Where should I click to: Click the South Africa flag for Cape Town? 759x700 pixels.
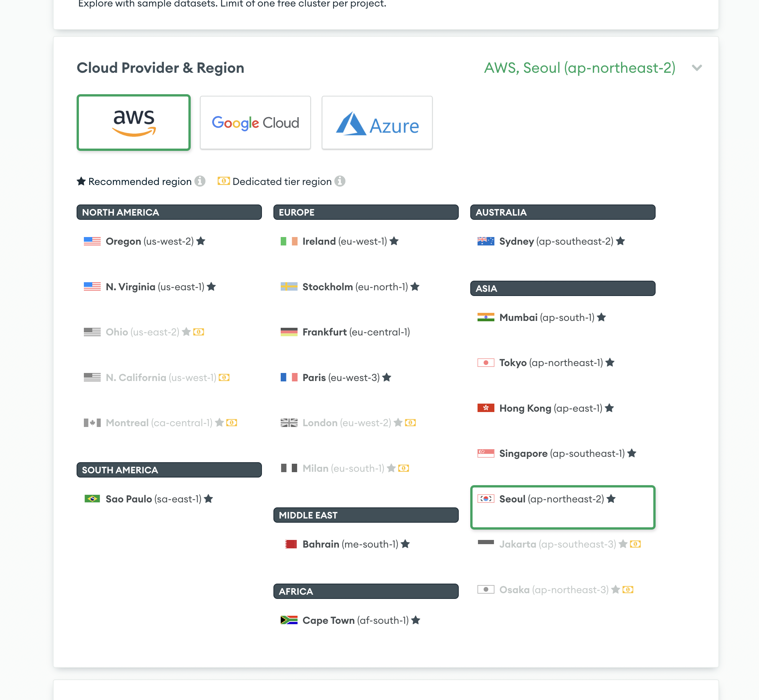(289, 620)
